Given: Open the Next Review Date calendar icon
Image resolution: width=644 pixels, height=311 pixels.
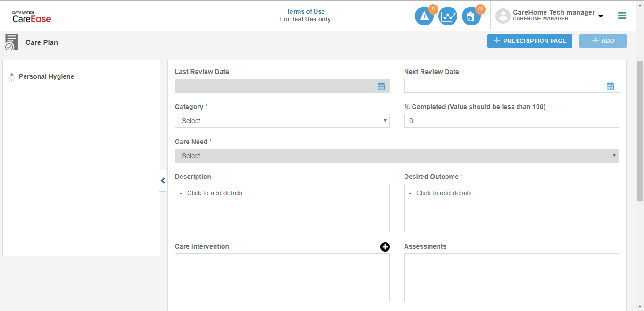Looking at the screenshot, I should 610,86.
